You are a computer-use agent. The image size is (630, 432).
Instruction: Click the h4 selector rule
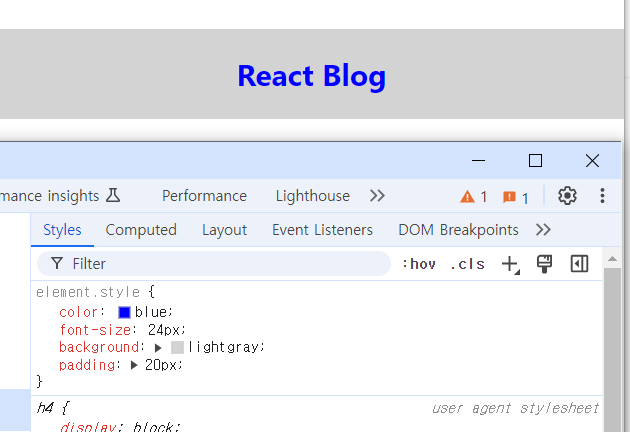click(x=45, y=408)
